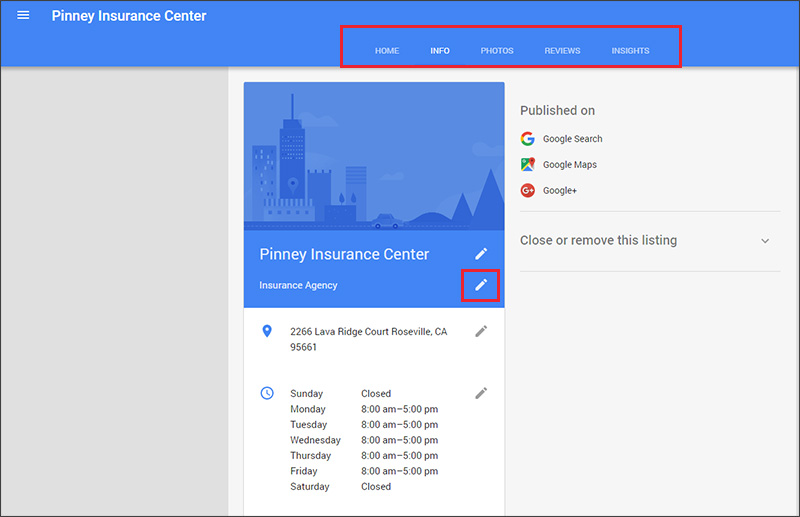
Task: Click the Google Maps logo icon
Action: point(528,164)
